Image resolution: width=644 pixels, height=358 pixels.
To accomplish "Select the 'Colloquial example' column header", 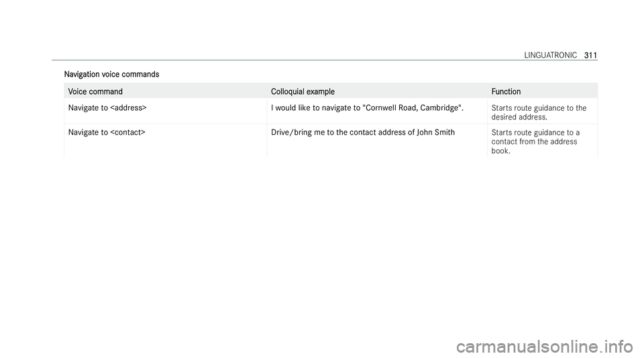I will coord(303,91).
